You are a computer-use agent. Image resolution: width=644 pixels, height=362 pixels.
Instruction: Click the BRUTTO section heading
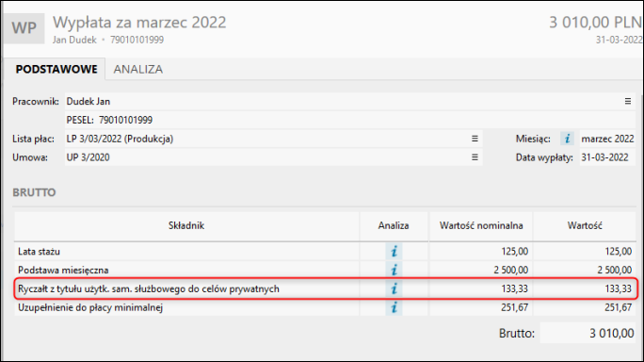pyautogui.click(x=34, y=192)
